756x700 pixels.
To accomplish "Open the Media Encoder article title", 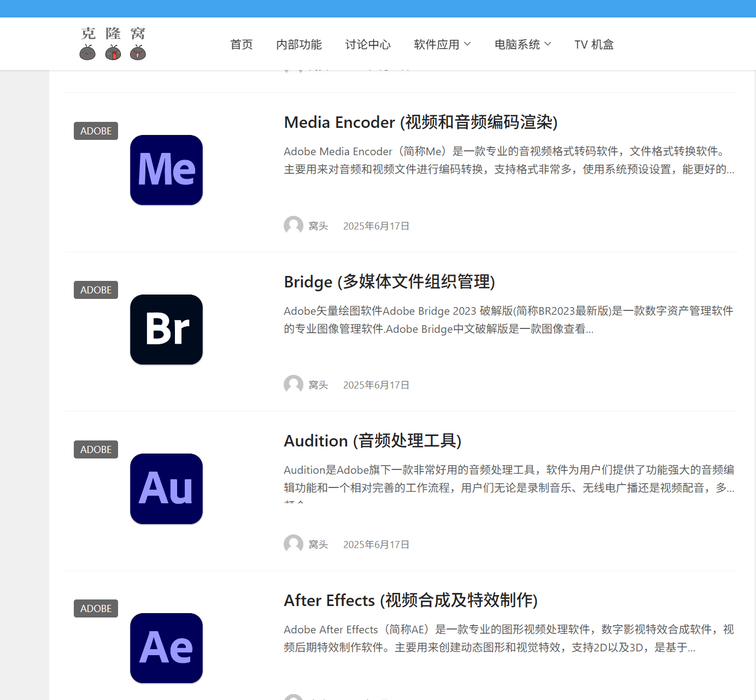I will pyautogui.click(x=420, y=122).
